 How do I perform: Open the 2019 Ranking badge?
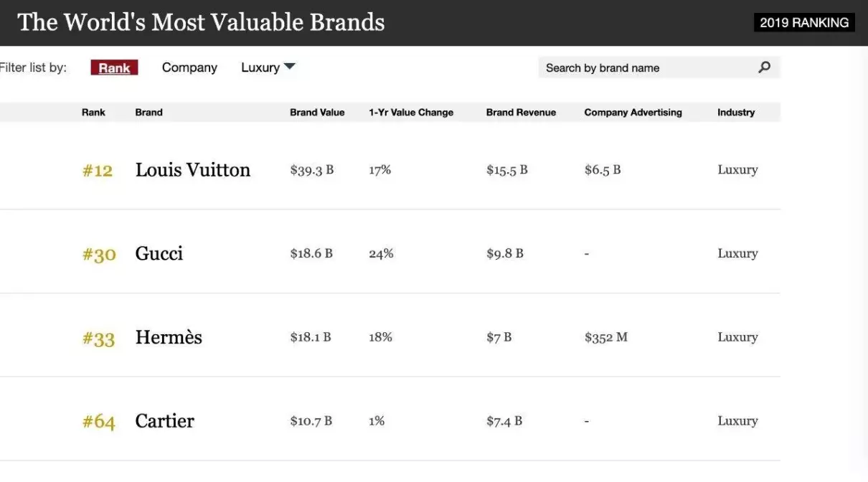(x=804, y=23)
